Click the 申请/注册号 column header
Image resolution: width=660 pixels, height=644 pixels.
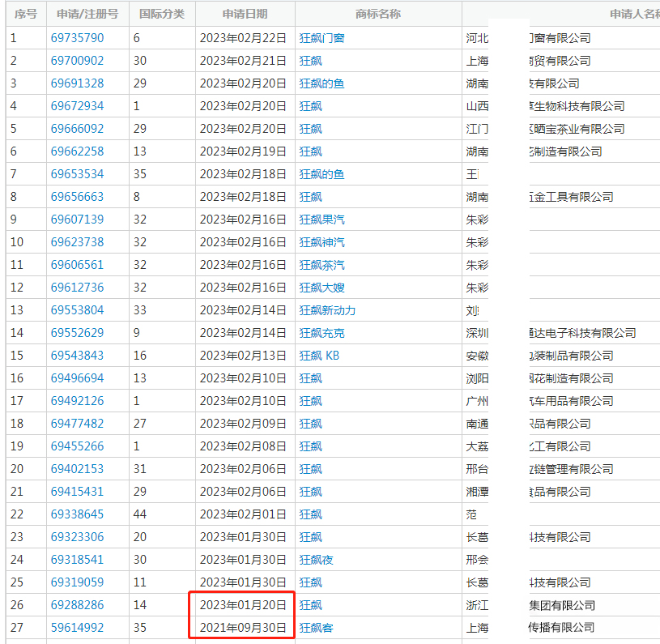[x=87, y=14]
